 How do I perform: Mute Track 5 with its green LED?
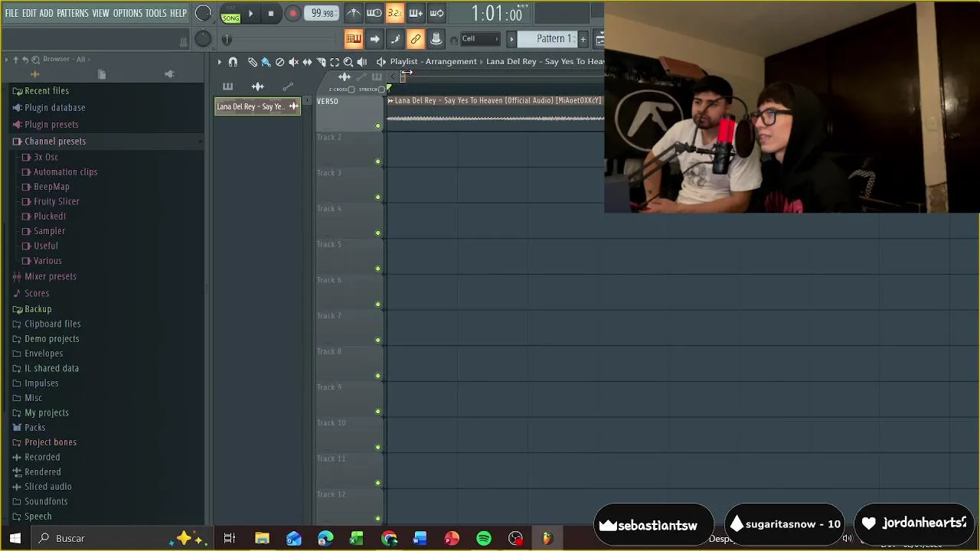[x=377, y=269]
